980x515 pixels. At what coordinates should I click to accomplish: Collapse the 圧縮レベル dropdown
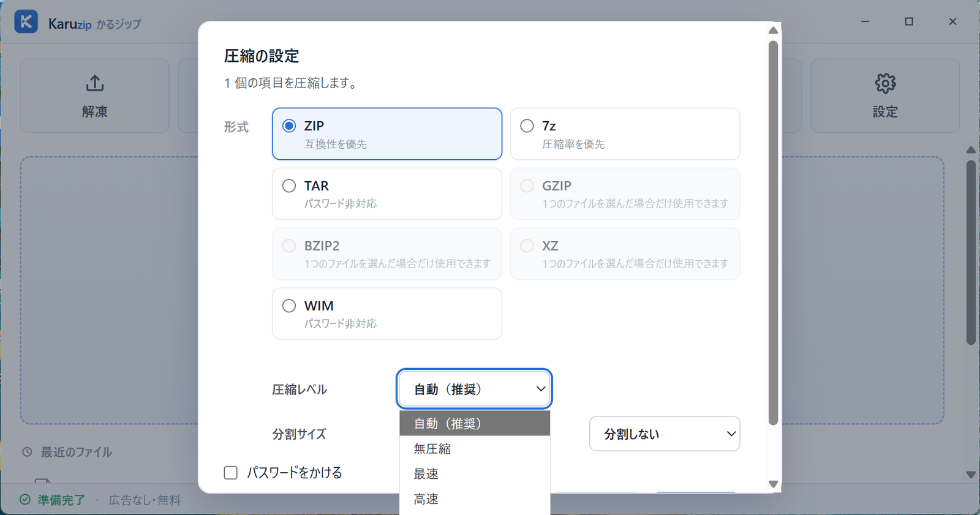(x=474, y=389)
